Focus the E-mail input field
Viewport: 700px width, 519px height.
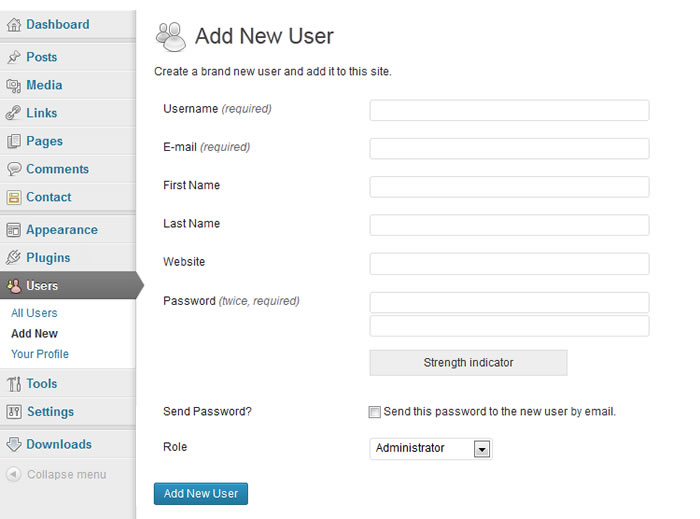[x=509, y=148]
